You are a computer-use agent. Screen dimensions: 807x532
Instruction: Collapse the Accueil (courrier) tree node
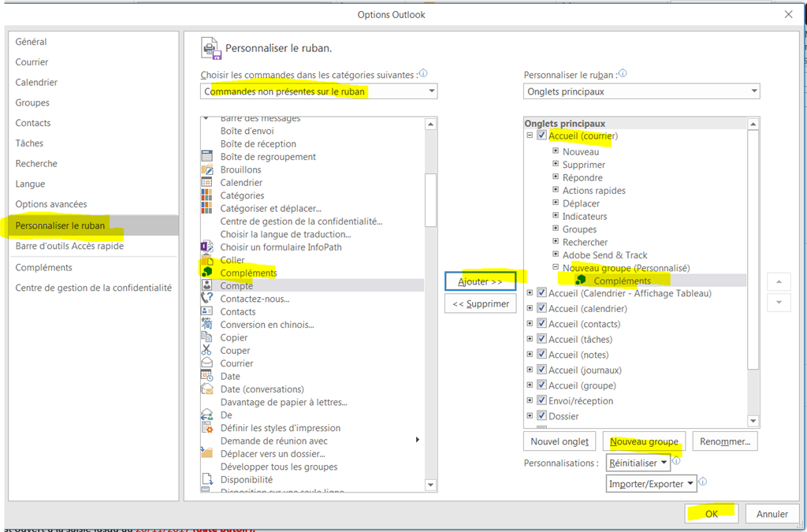coord(530,136)
